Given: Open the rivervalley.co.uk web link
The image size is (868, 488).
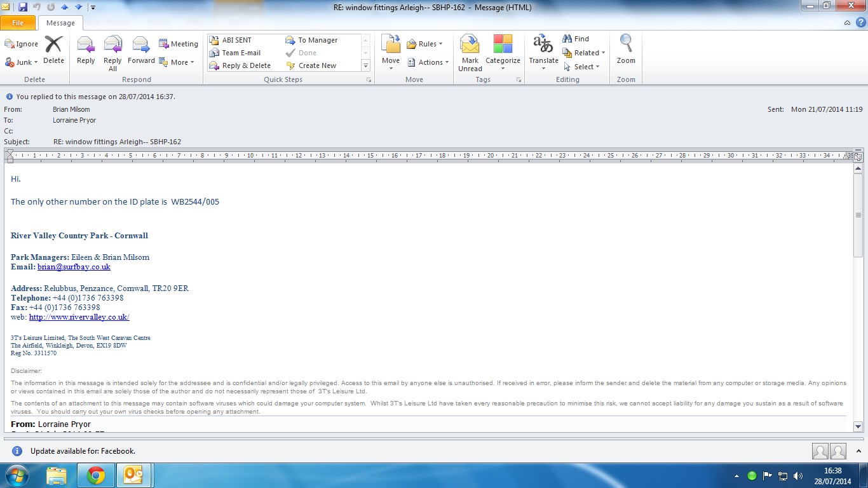Looking at the screenshot, I should [79, 316].
